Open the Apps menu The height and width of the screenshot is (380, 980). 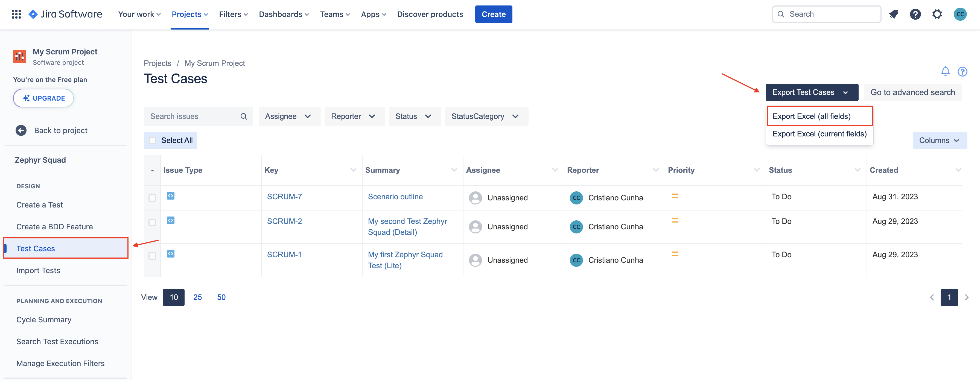click(374, 14)
